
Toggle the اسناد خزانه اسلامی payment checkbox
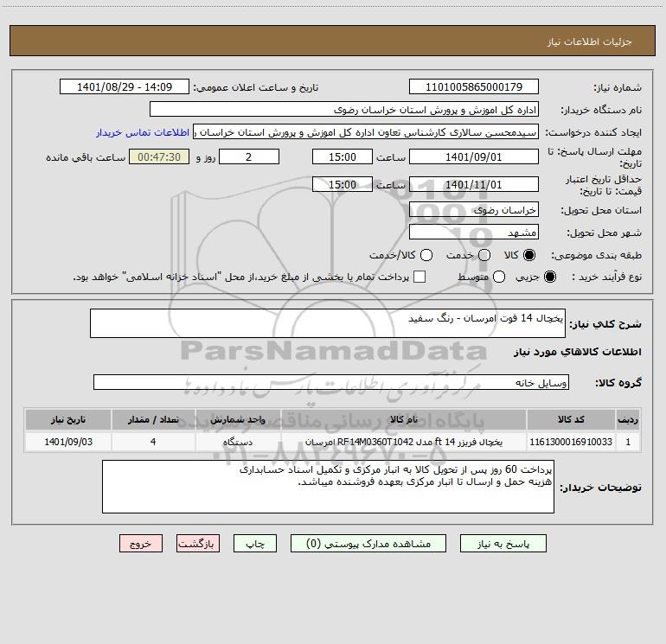(419, 277)
